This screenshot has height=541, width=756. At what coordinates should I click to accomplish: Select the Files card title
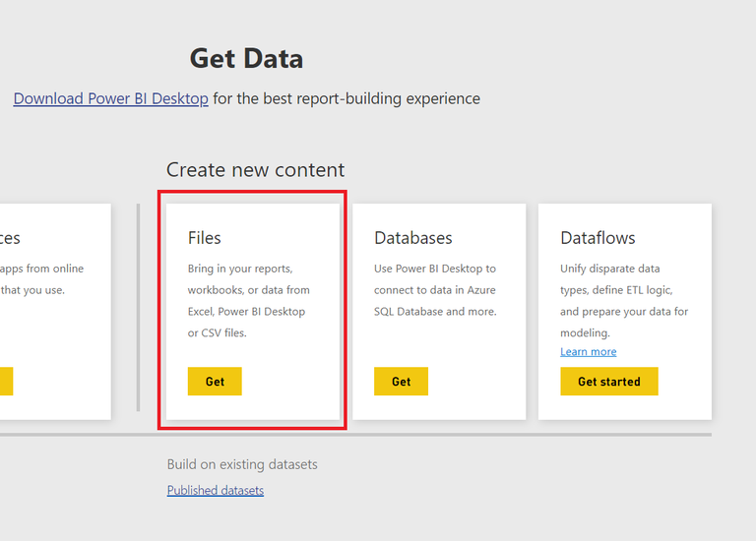[x=205, y=238]
